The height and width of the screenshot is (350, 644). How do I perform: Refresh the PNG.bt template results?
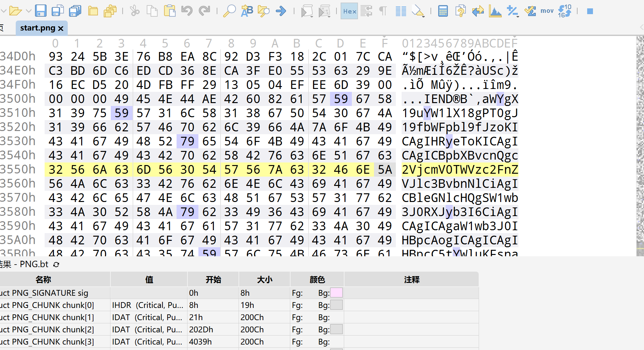(x=56, y=265)
